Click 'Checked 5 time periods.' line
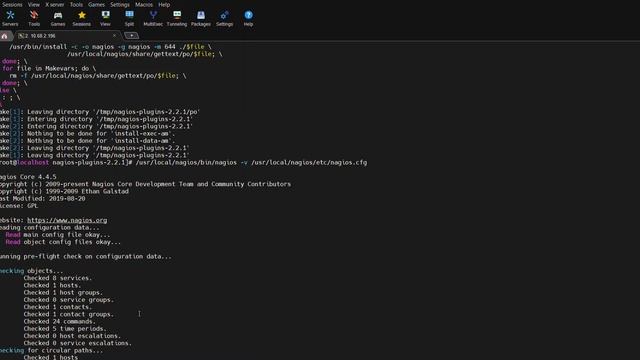This screenshot has width=640, height=360. click(65, 329)
